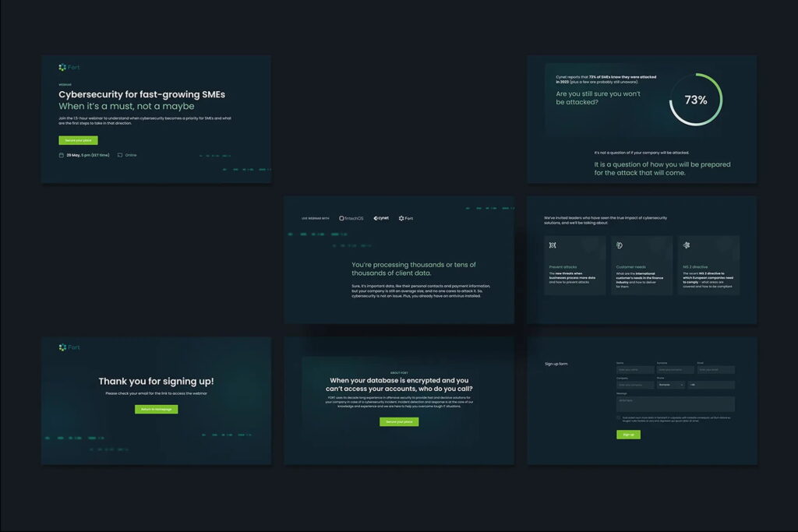Click the Return to homepage button
Screen dimensions: 798x532
(x=156, y=409)
